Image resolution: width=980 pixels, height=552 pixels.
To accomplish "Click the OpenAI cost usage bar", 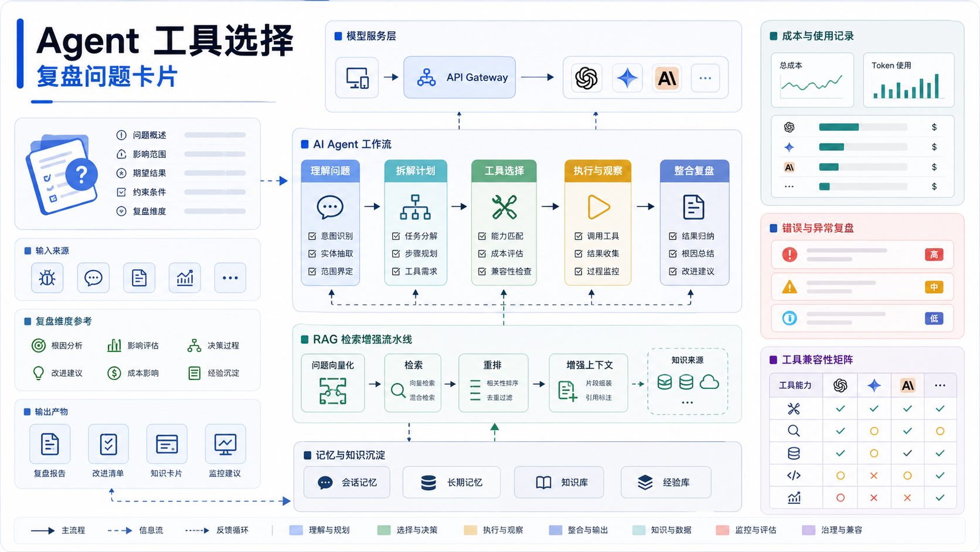I will 863,127.
